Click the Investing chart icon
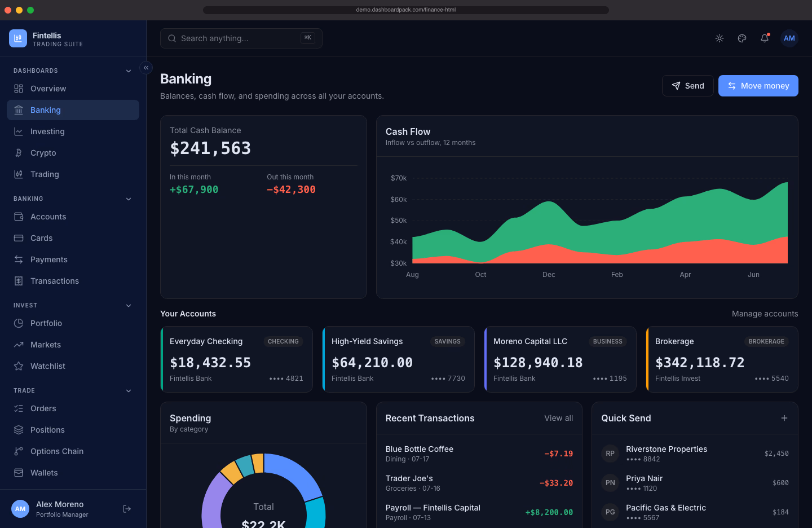Screen dimensions: 812x528 tap(19, 131)
